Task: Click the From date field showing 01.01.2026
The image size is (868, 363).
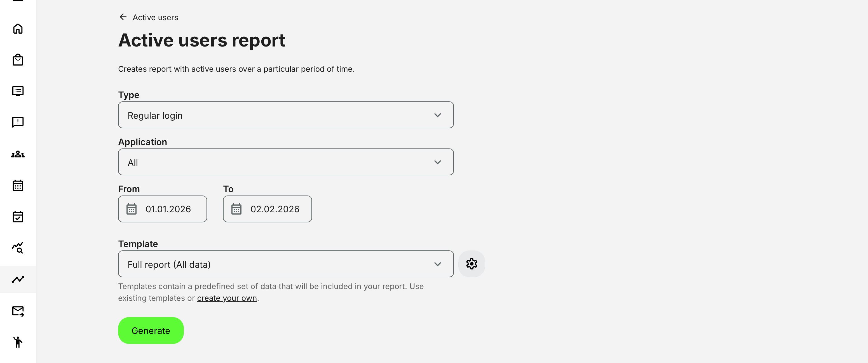Action: [x=162, y=209]
